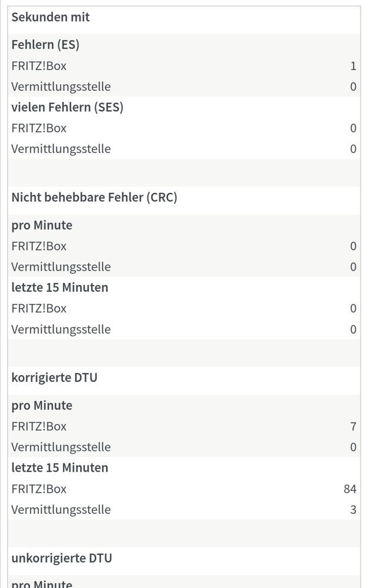Image resolution: width=367 pixels, height=588 pixels.
Task: Click the FRITZ!Box value 84
Action: click(350, 489)
